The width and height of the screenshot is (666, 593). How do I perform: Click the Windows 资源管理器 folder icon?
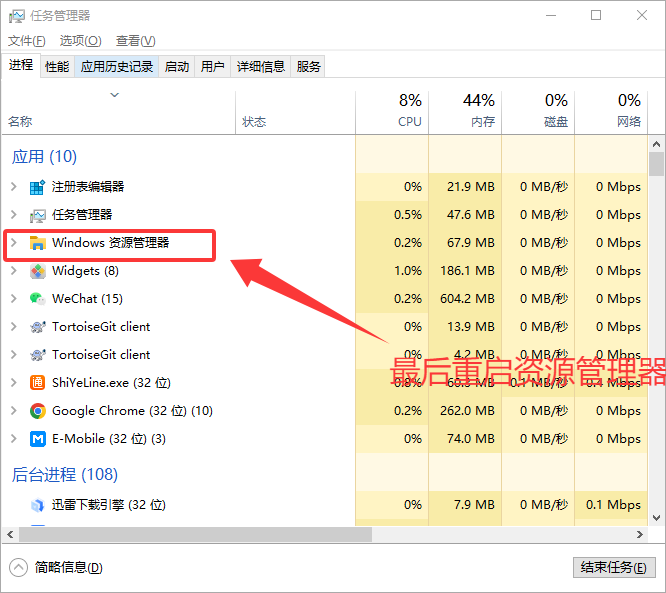click(x=37, y=243)
